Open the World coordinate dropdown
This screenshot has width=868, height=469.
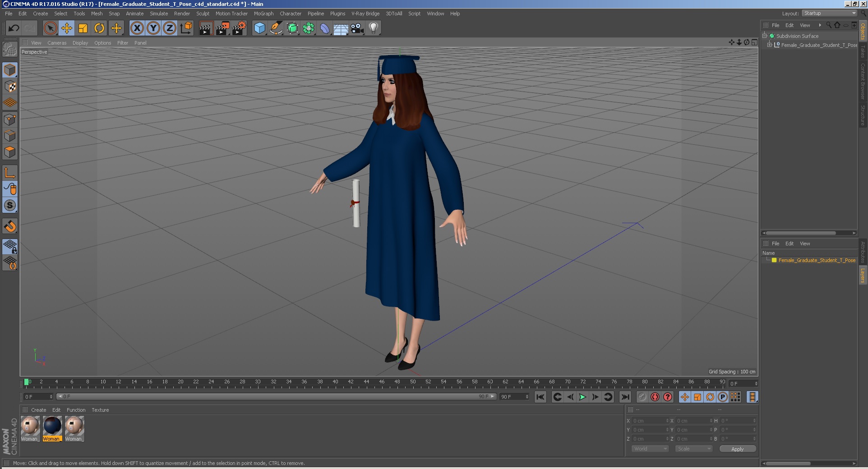650,449
